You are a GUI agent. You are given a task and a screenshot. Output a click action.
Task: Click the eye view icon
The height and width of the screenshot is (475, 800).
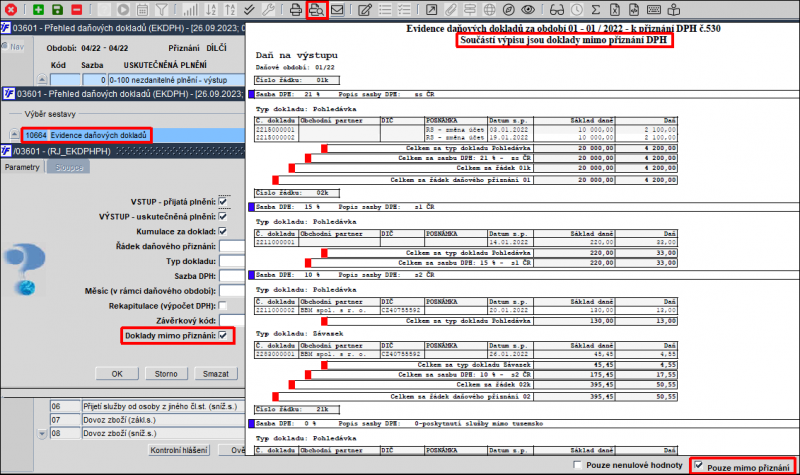pyautogui.click(x=528, y=9)
